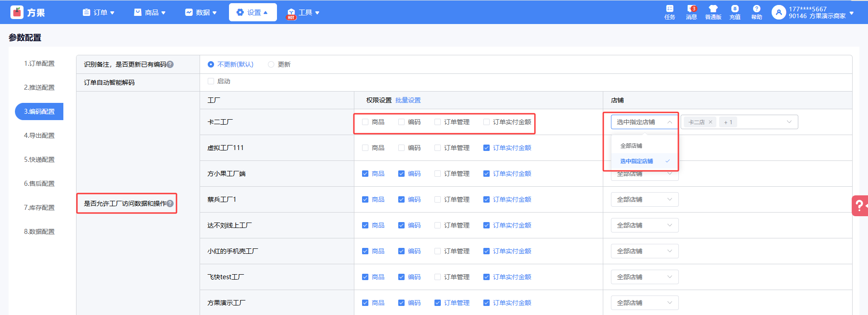Open the 订单 top menu

[99, 13]
